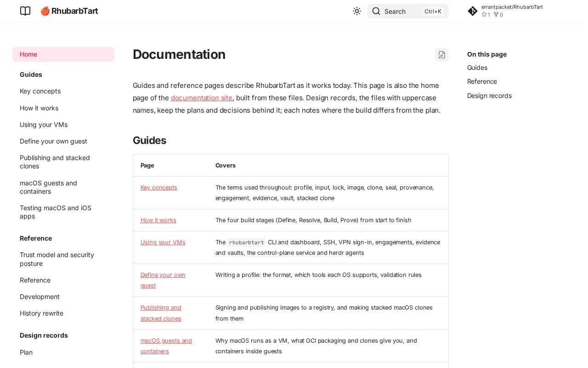Open How it works sidebar page

click(39, 108)
